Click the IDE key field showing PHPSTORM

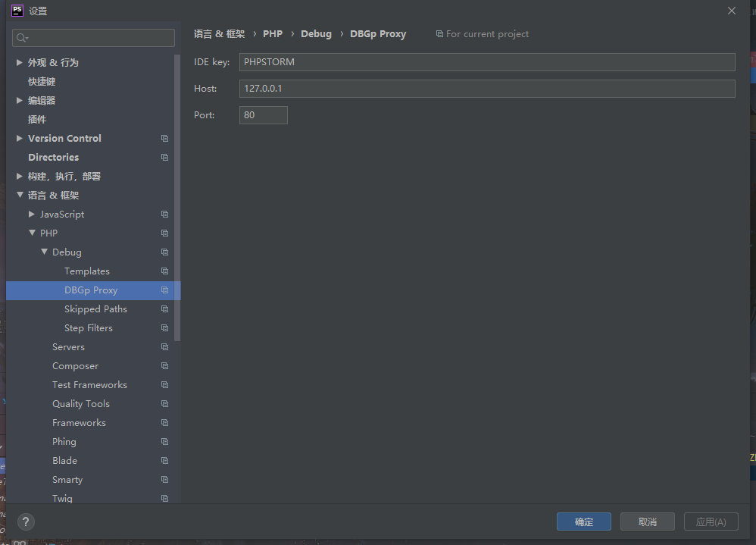[x=487, y=61]
